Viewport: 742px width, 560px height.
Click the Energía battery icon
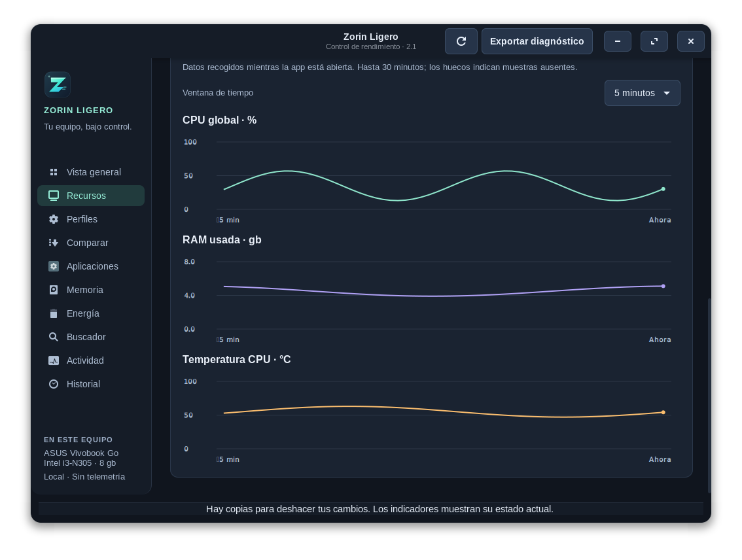pyautogui.click(x=54, y=313)
